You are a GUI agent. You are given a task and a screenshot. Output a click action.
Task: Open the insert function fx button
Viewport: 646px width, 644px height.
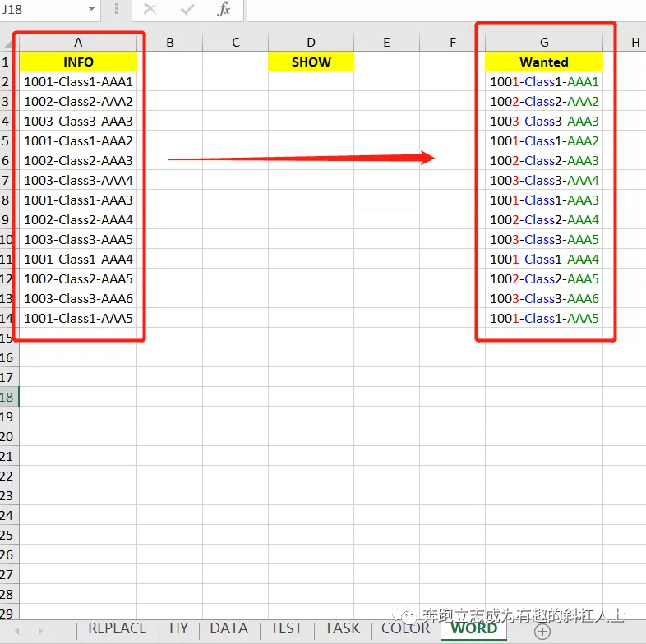(x=224, y=9)
